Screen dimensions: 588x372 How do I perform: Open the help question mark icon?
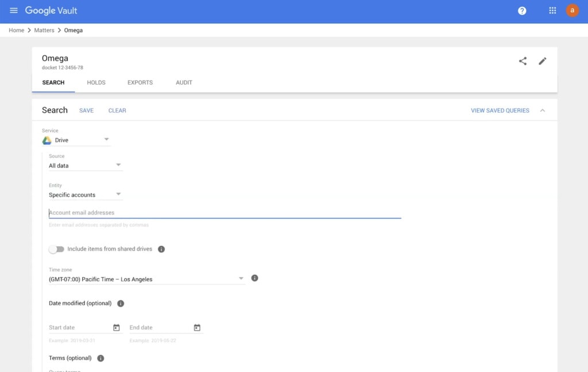click(x=522, y=11)
